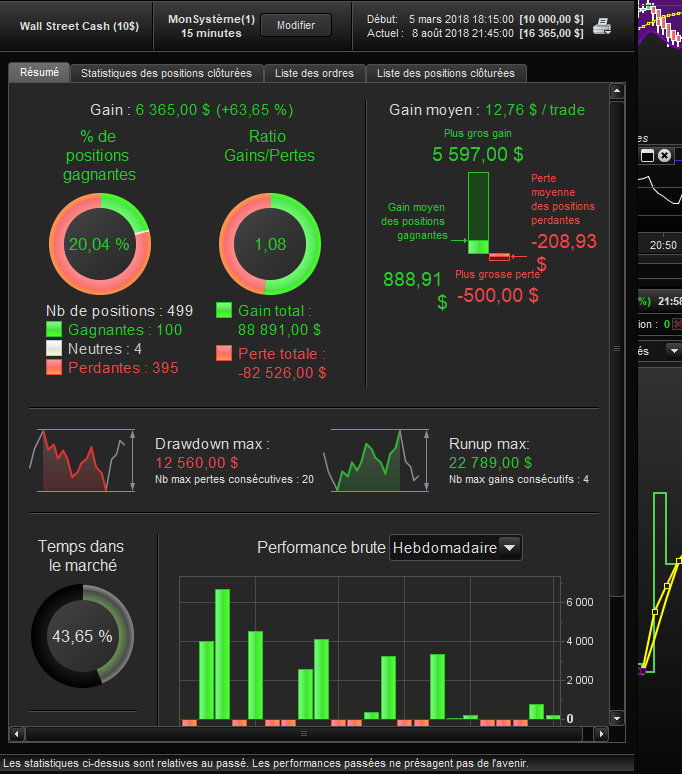Click the round close icon in right panel
682x774 pixels.
[x=665, y=156]
